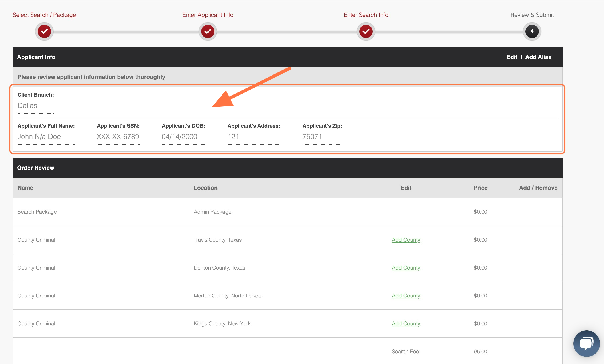Click the 'Add / Remove' column header

point(538,188)
